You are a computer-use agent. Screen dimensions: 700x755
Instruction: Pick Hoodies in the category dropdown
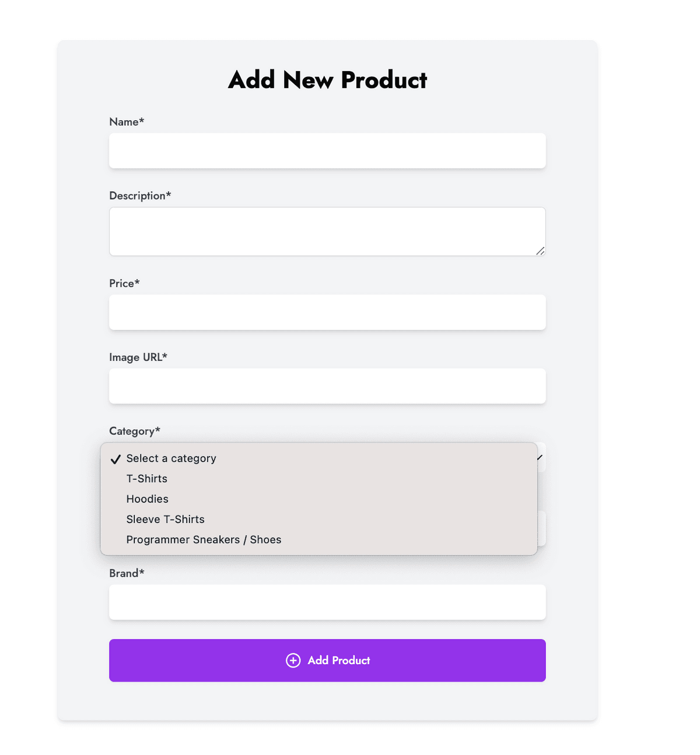click(x=148, y=499)
